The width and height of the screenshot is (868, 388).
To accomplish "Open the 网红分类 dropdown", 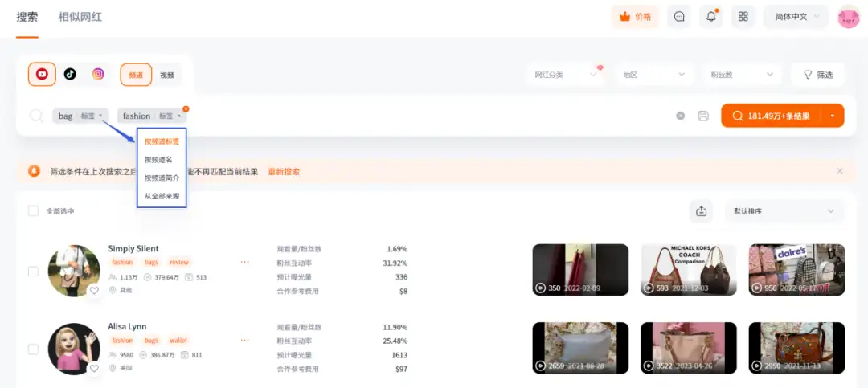I will click(567, 75).
